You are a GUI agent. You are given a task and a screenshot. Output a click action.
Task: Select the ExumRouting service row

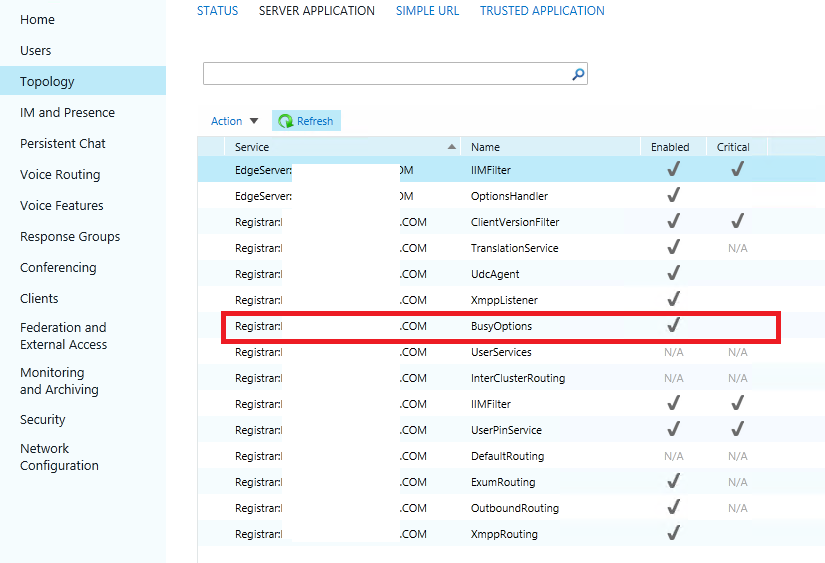point(502,482)
